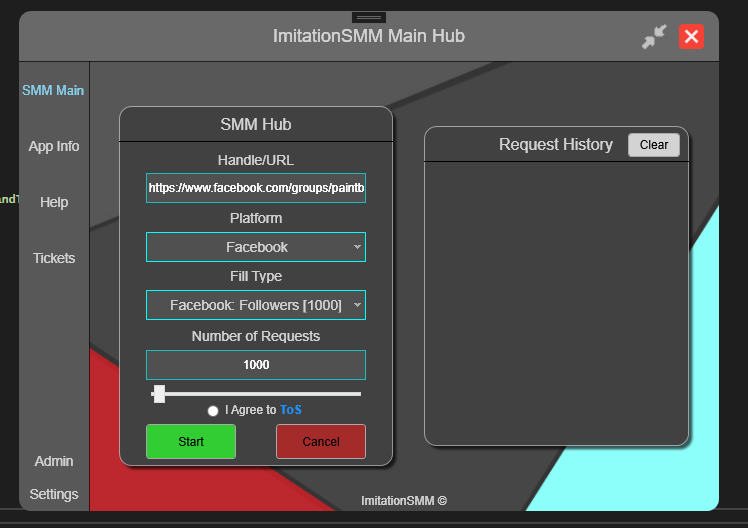Open the Admin section

click(54, 461)
